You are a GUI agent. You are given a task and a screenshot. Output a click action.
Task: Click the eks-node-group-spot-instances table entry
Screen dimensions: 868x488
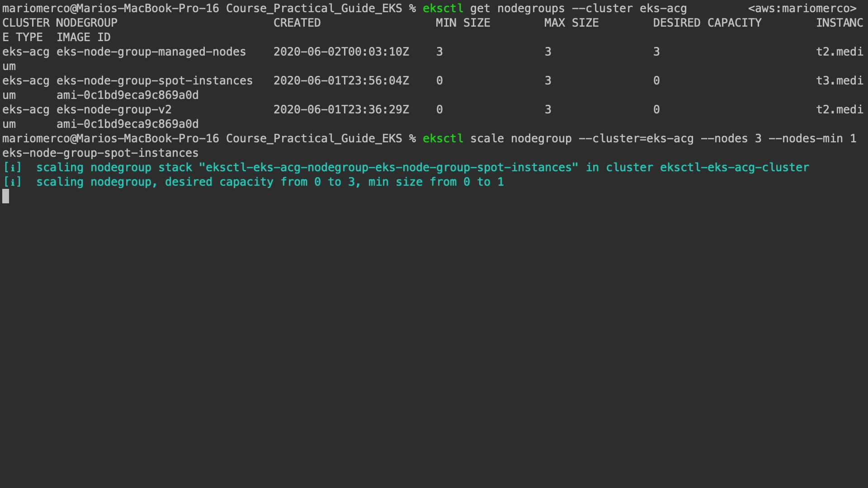[154, 81]
